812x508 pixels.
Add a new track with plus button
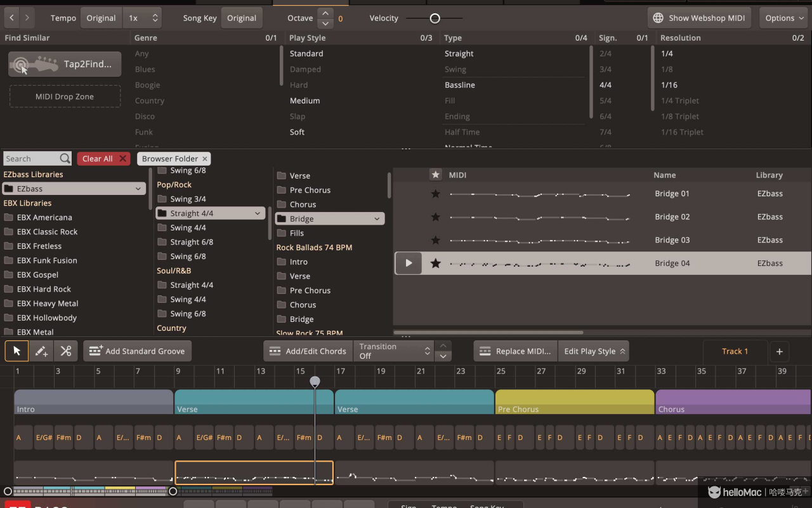(x=780, y=351)
